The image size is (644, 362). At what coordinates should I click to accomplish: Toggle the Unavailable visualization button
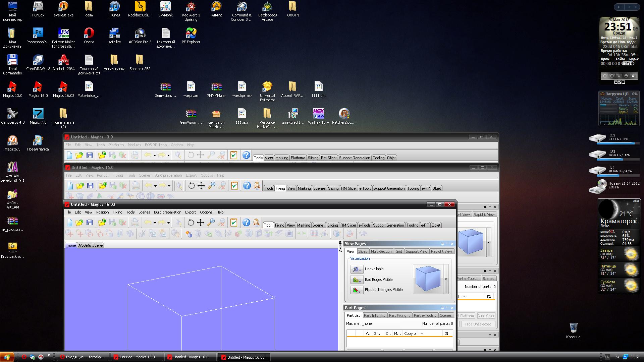357,269
